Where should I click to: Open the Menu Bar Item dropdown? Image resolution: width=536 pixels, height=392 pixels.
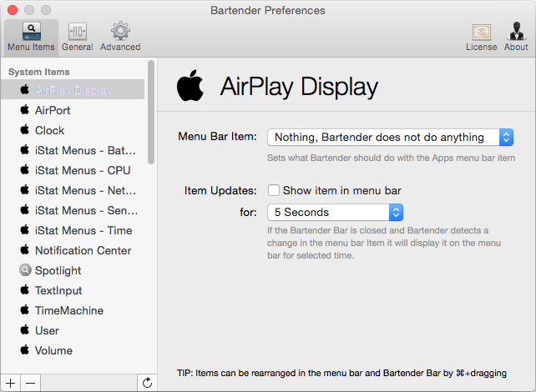(390, 138)
